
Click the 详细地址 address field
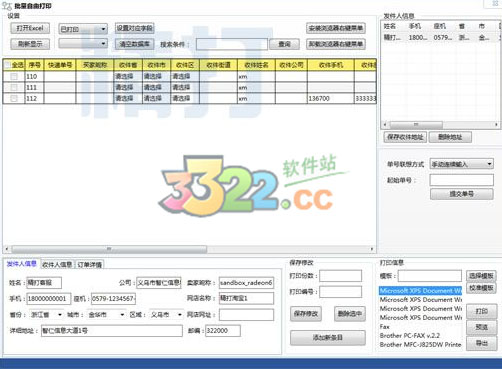click(112, 331)
